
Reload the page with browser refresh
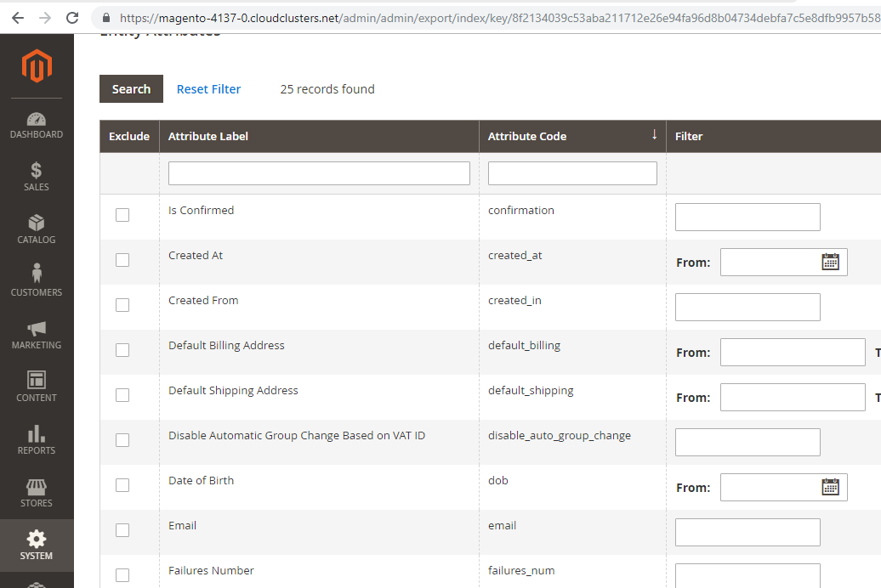(73, 17)
